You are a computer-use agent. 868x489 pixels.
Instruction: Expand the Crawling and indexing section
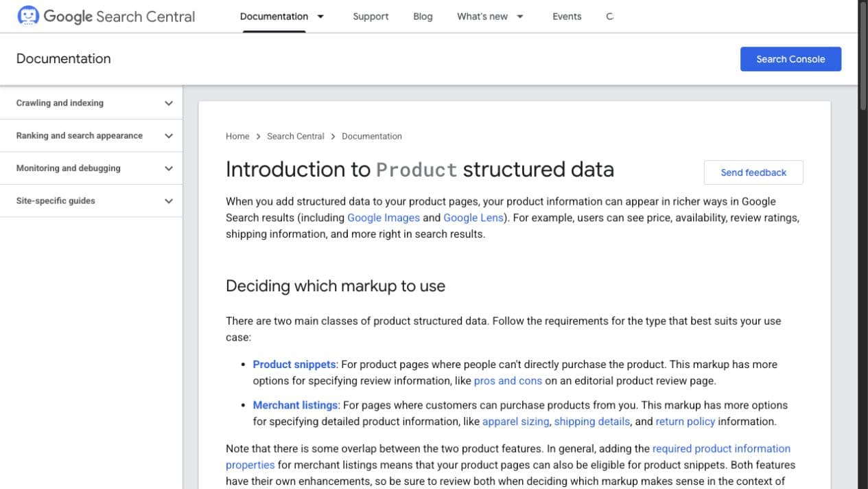(x=169, y=103)
